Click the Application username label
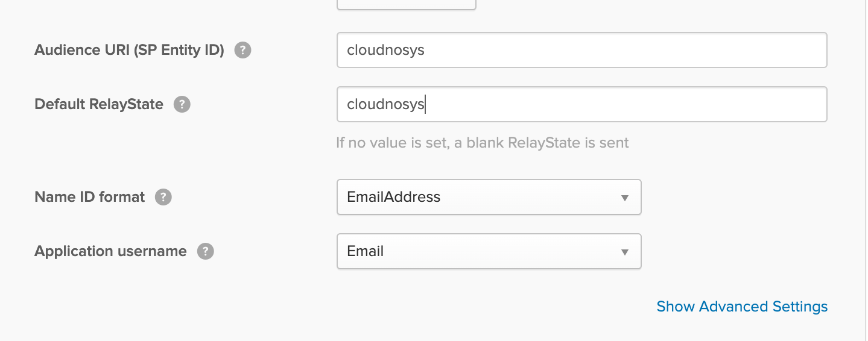The image size is (868, 341). (x=110, y=251)
